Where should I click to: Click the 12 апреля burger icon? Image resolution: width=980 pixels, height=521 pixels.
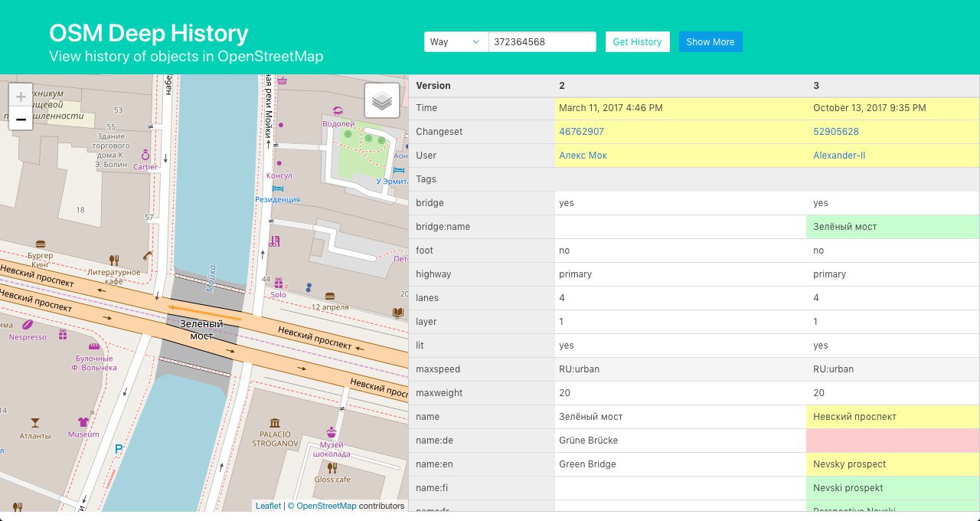330,296
